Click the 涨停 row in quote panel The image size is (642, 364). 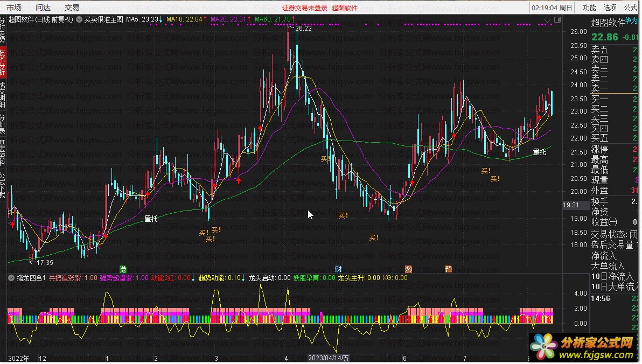click(615, 150)
